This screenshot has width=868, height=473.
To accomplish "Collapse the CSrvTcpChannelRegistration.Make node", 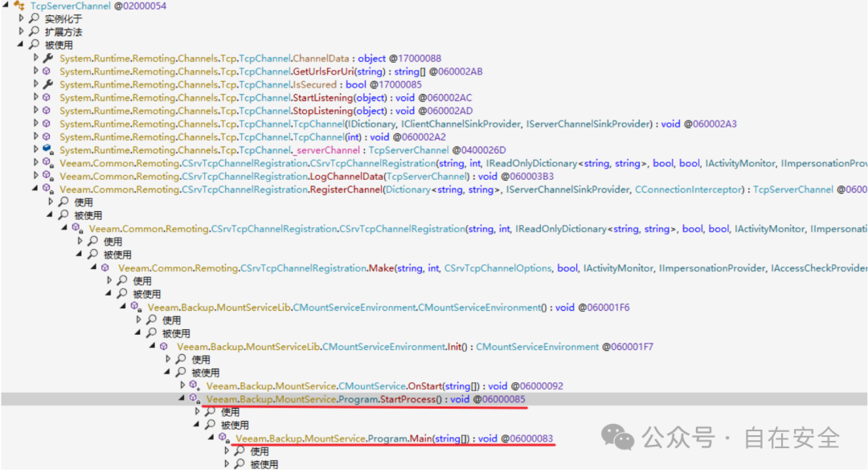I will click(x=94, y=267).
